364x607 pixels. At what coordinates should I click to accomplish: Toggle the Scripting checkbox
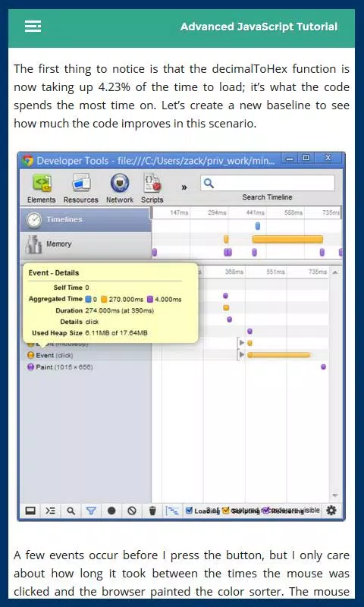(226, 510)
